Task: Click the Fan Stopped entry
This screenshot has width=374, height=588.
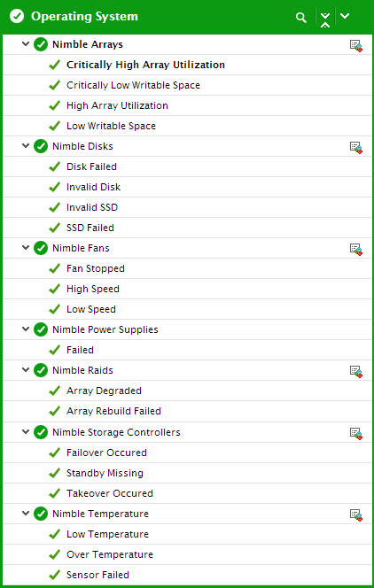Action: pyautogui.click(x=96, y=268)
